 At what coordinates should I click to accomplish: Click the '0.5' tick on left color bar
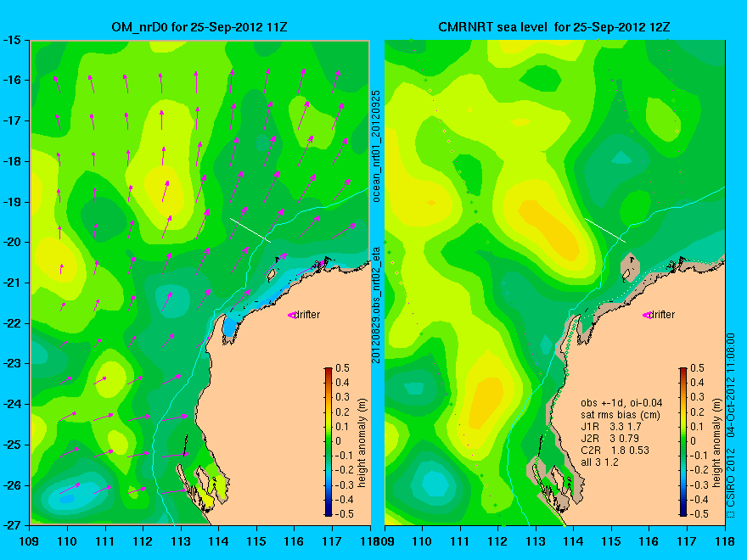[x=342, y=368]
